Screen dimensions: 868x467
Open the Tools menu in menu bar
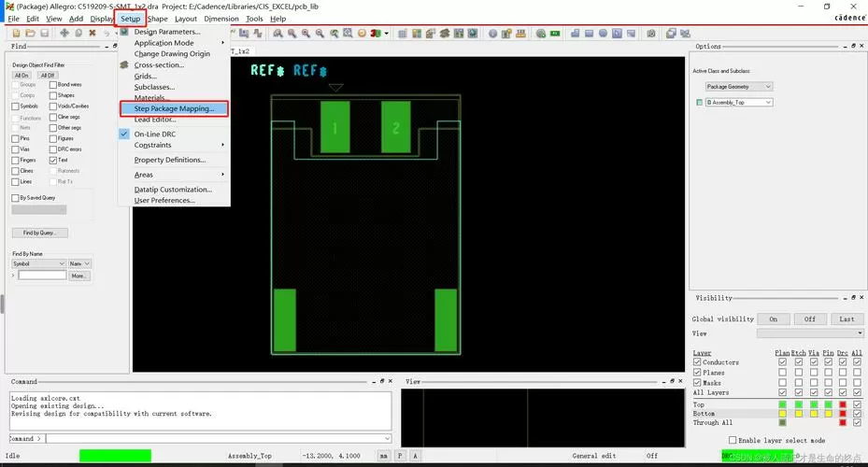click(x=255, y=19)
